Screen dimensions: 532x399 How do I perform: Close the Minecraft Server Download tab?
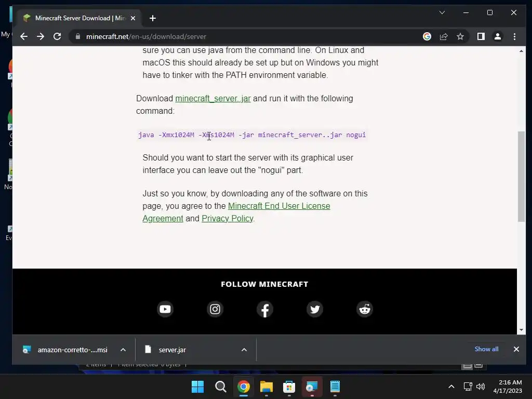click(x=133, y=18)
